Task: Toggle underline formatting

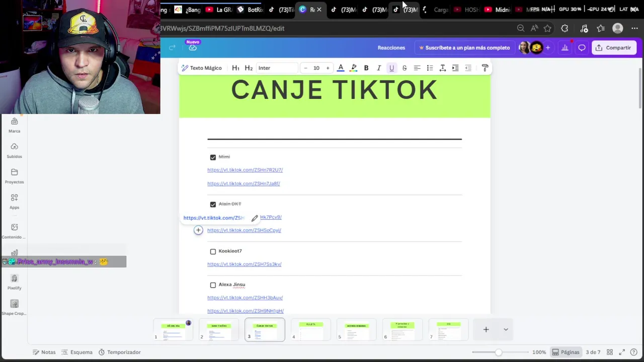Action: (x=391, y=68)
